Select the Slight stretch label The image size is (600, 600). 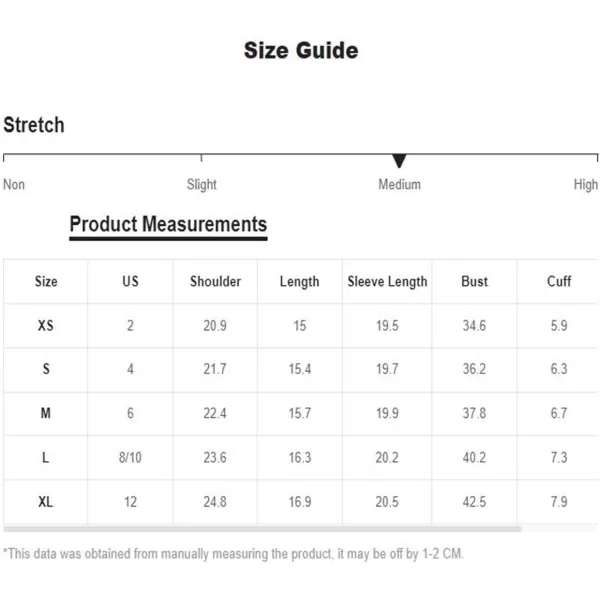pyautogui.click(x=202, y=184)
